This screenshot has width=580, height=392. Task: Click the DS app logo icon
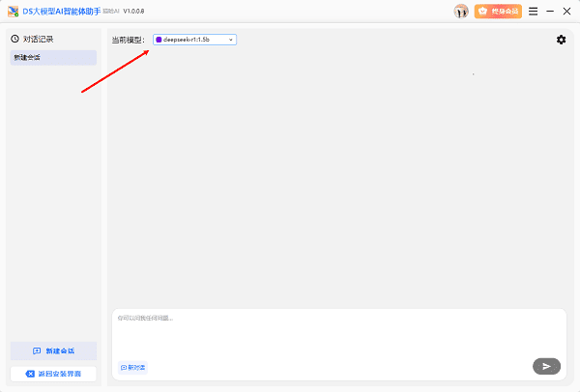[12, 12]
